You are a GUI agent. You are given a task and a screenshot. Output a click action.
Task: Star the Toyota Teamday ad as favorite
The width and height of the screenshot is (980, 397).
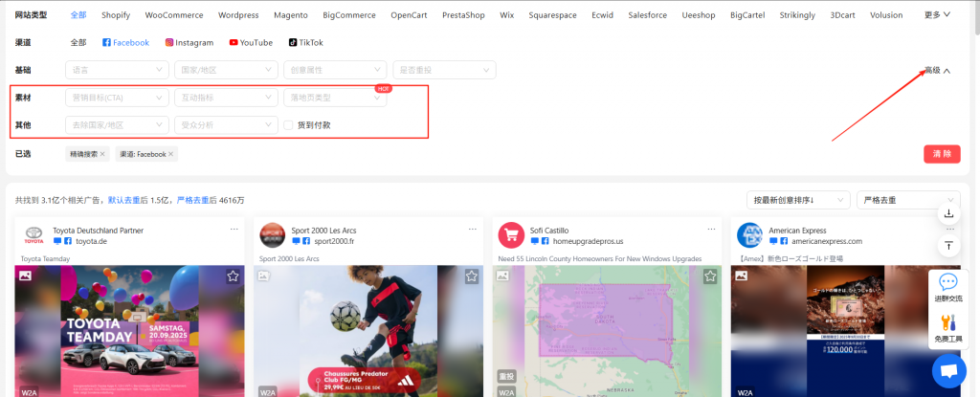coord(233,276)
